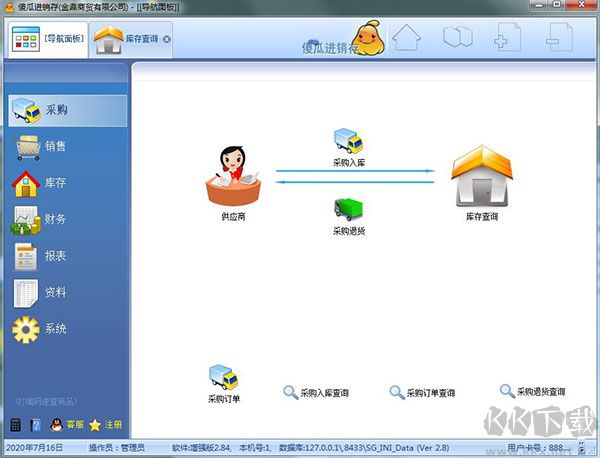Open the 采购订单 truck icon
The width and height of the screenshot is (600, 458).
coord(223,378)
